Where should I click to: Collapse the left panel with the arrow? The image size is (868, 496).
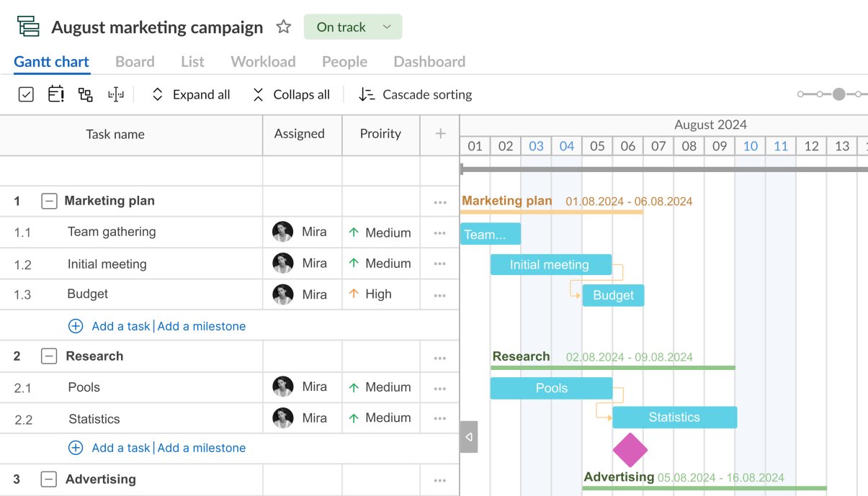click(x=469, y=436)
